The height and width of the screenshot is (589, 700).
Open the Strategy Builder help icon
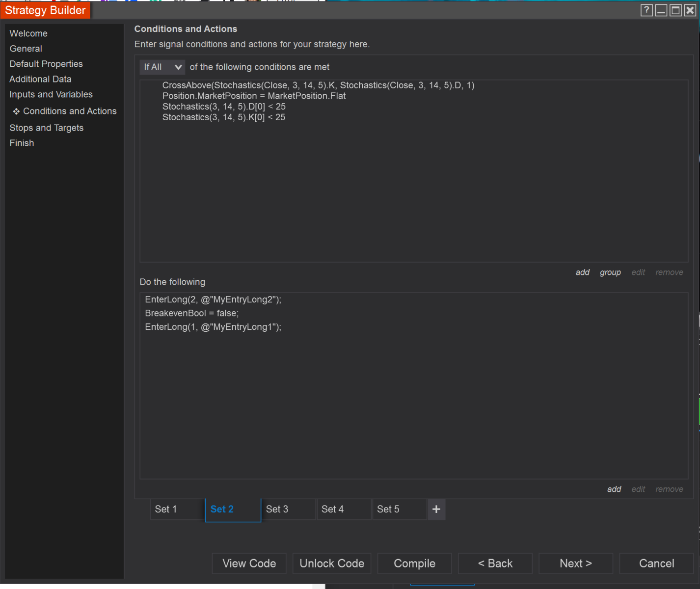coord(646,10)
